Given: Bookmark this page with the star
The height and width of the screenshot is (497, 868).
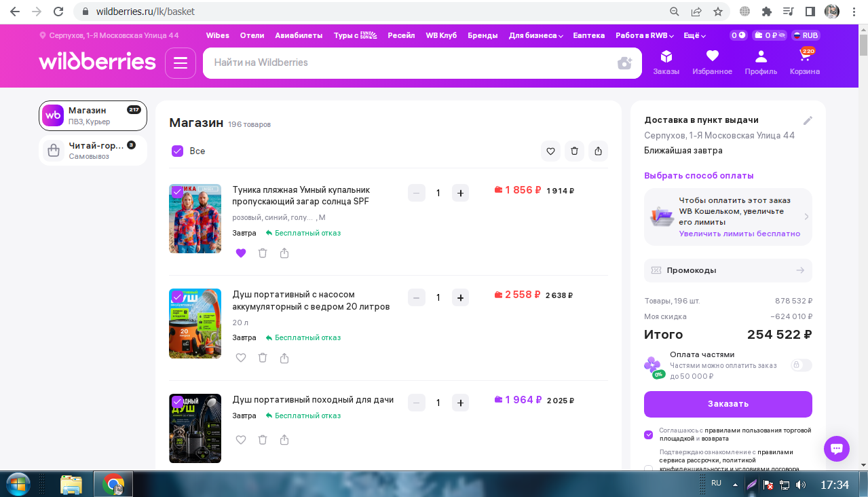Looking at the screenshot, I should (x=717, y=12).
